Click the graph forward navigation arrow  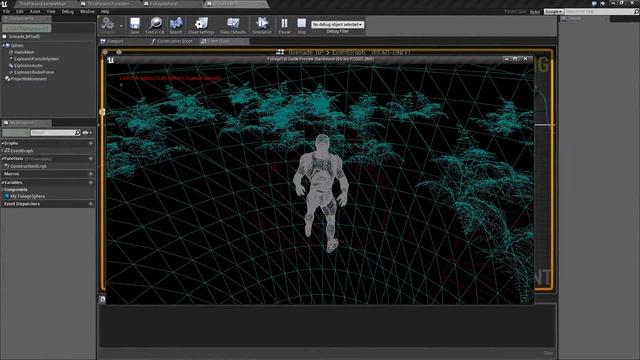[119, 52]
